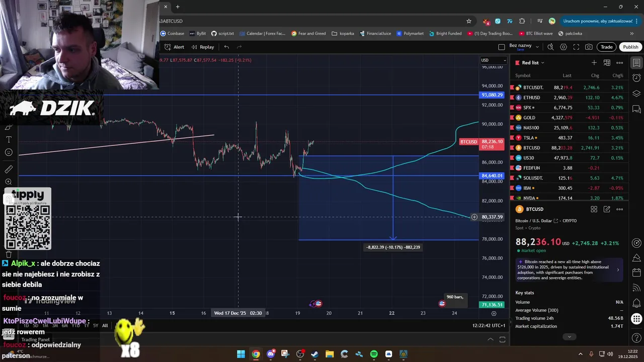The image size is (644, 362).
Task: Expand the Red list watchlist dropdown
Action: (x=533, y=63)
